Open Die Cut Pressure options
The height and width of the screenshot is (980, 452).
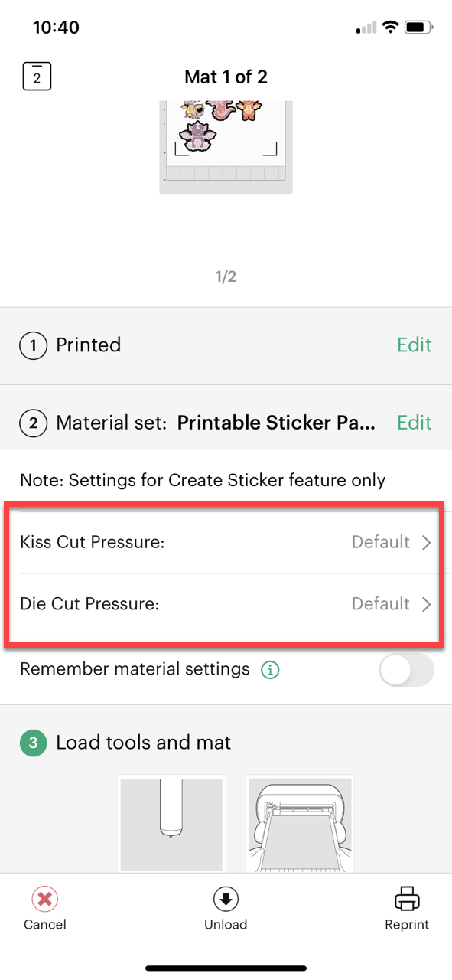click(226, 604)
